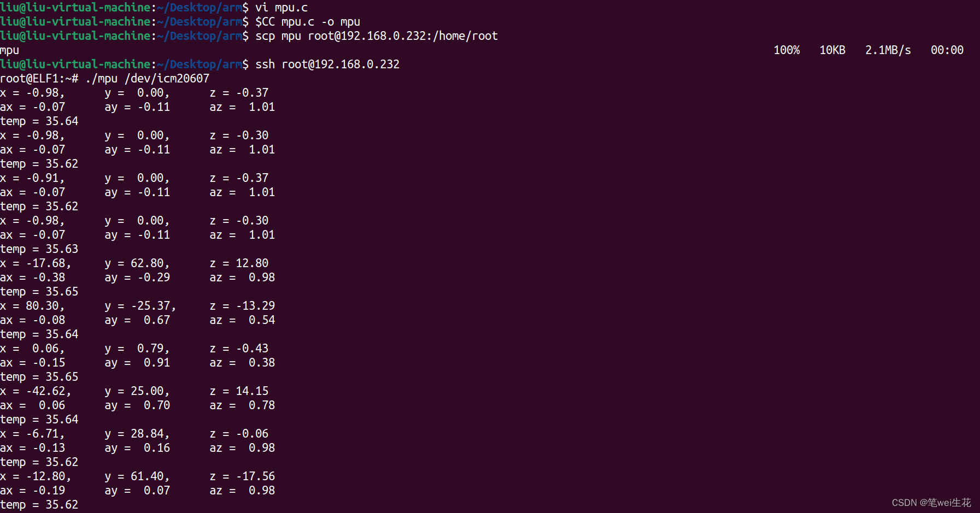The image size is (980, 513).
Task: Click the reading 'x = 0.06'
Action: coord(31,349)
